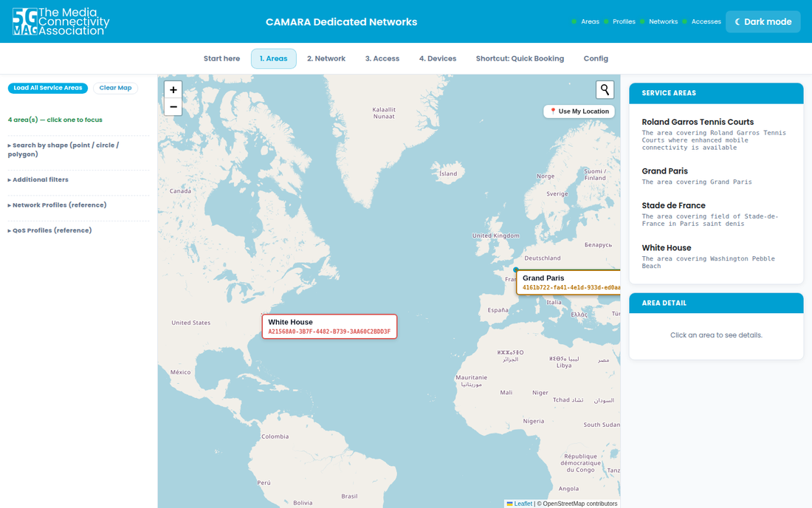Click the Networks status indicator

[658, 21]
